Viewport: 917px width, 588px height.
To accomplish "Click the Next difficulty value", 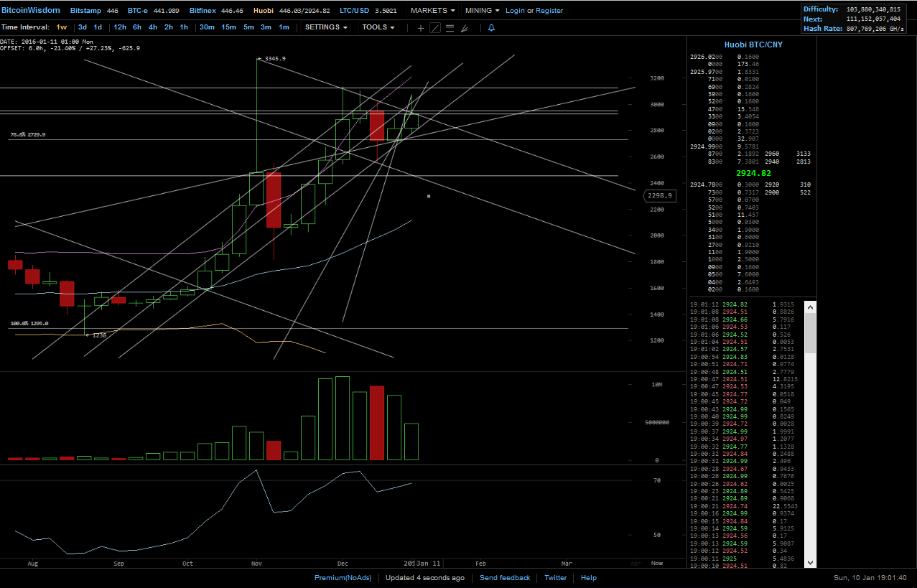I will tap(873, 19).
